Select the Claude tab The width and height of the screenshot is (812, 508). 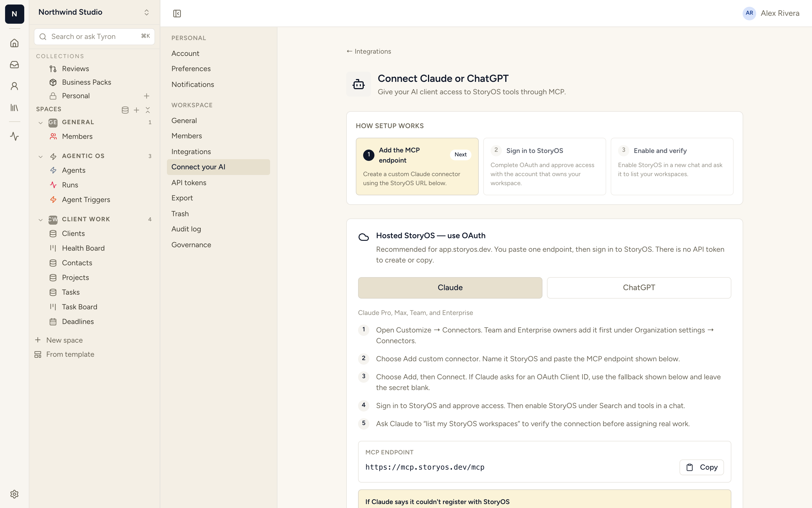(x=450, y=288)
